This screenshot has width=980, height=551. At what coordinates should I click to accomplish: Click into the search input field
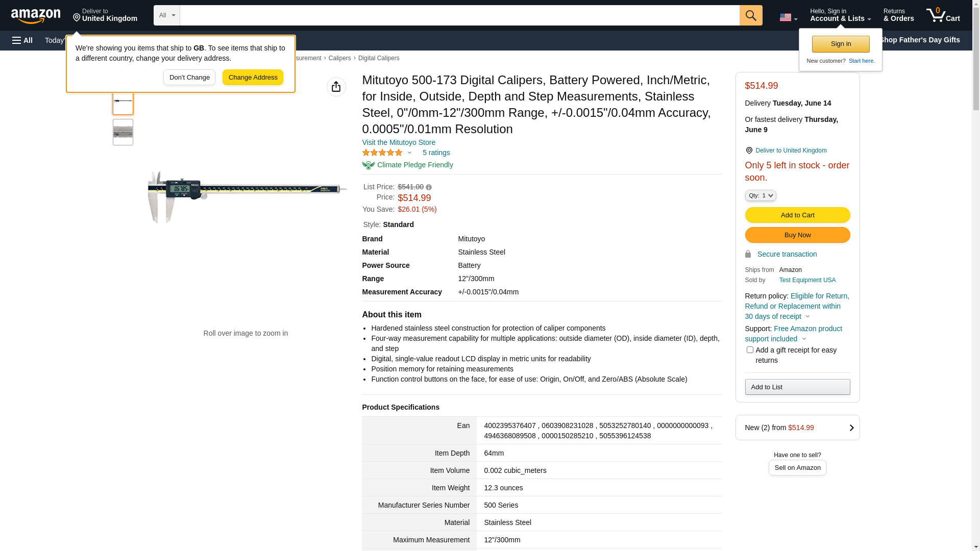coord(459,15)
